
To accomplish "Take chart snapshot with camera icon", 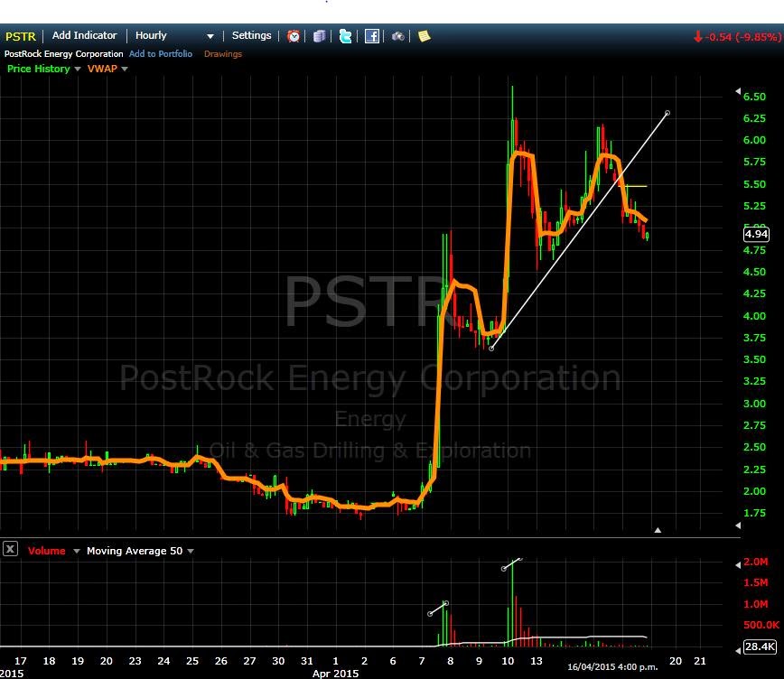I will (x=398, y=36).
